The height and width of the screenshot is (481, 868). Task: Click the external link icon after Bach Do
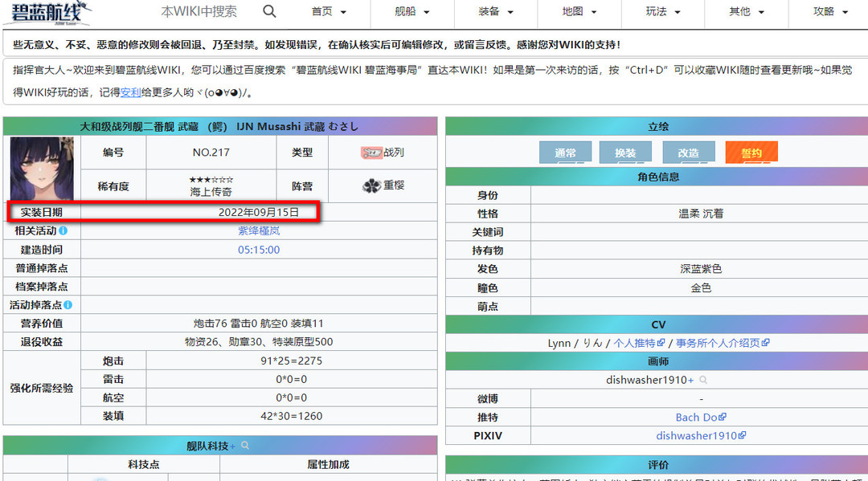tap(723, 416)
